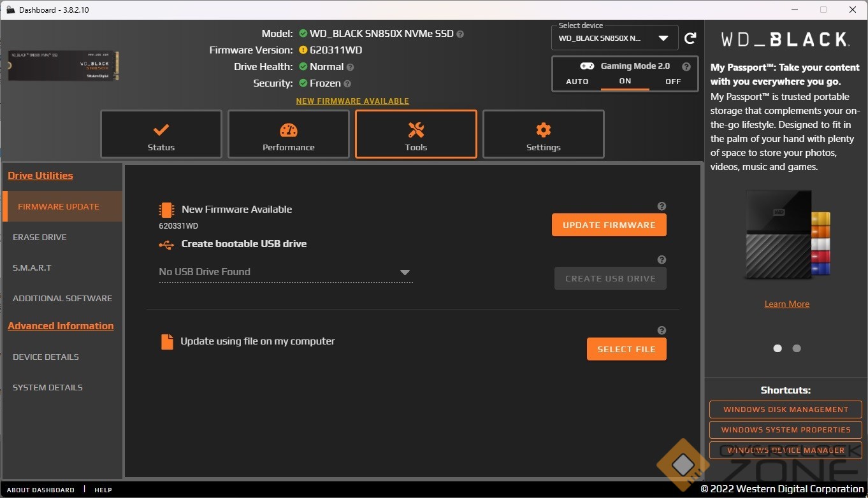Click help icon above Update Firmware button
The image size is (868, 498).
(662, 206)
